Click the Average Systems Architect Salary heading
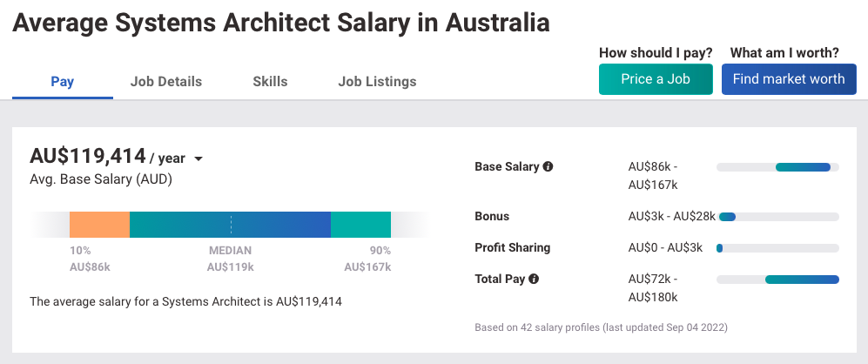The image size is (868, 364). 281,23
